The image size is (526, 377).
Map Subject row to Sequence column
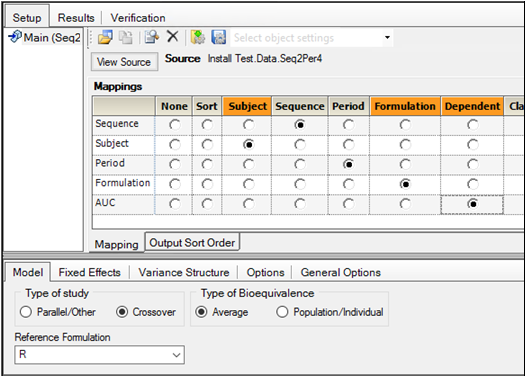pos(300,145)
